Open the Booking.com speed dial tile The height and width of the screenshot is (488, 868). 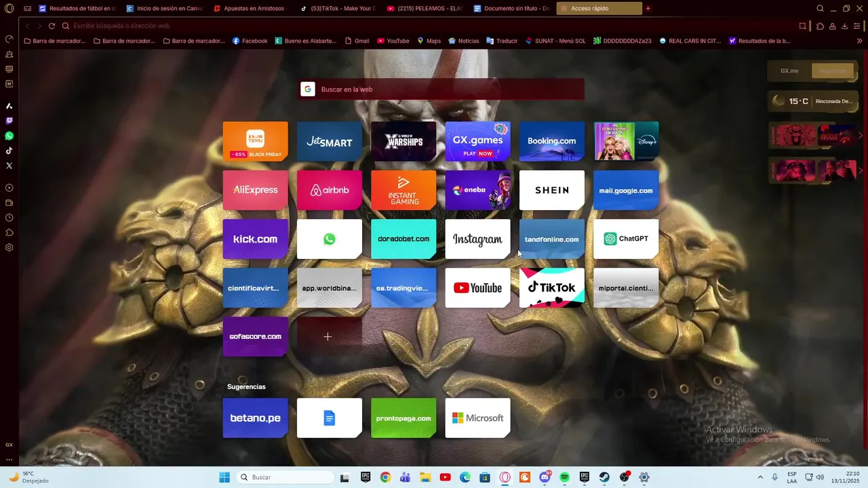(x=551, y=142)
